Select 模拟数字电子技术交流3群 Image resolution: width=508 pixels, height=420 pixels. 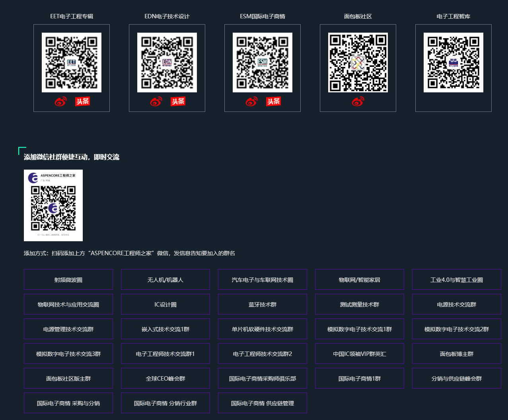pos(68,354)
